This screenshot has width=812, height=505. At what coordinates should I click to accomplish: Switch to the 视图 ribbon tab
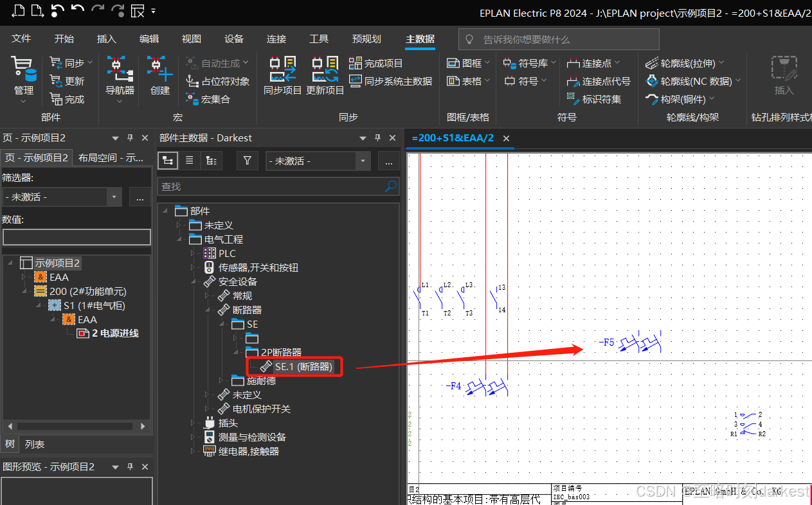click(x=192, y=39)
